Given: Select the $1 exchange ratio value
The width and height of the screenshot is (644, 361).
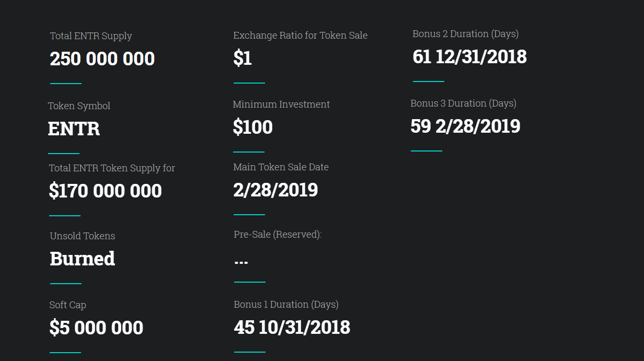Looking at the screenshot, I should (x=243, y=58).
